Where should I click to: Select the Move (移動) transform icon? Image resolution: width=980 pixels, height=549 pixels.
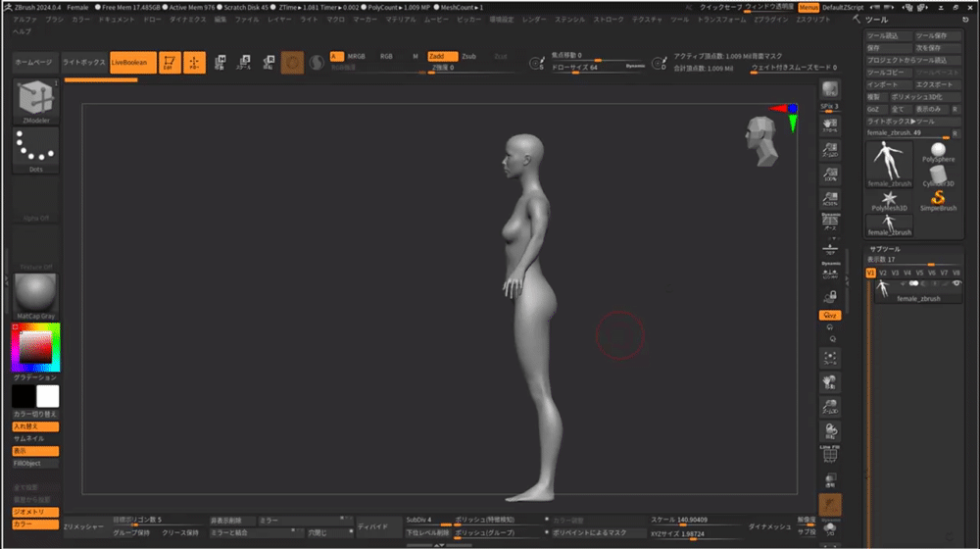220,63
